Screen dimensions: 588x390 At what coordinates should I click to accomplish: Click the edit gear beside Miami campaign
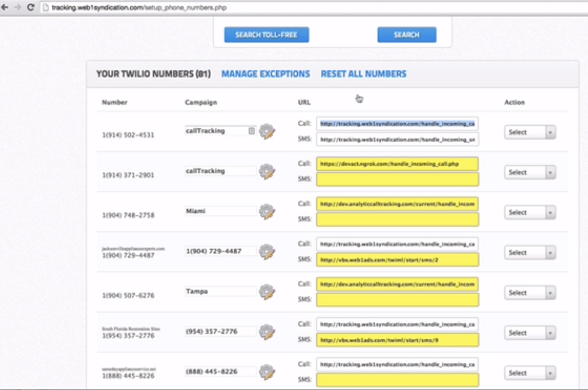267,212
